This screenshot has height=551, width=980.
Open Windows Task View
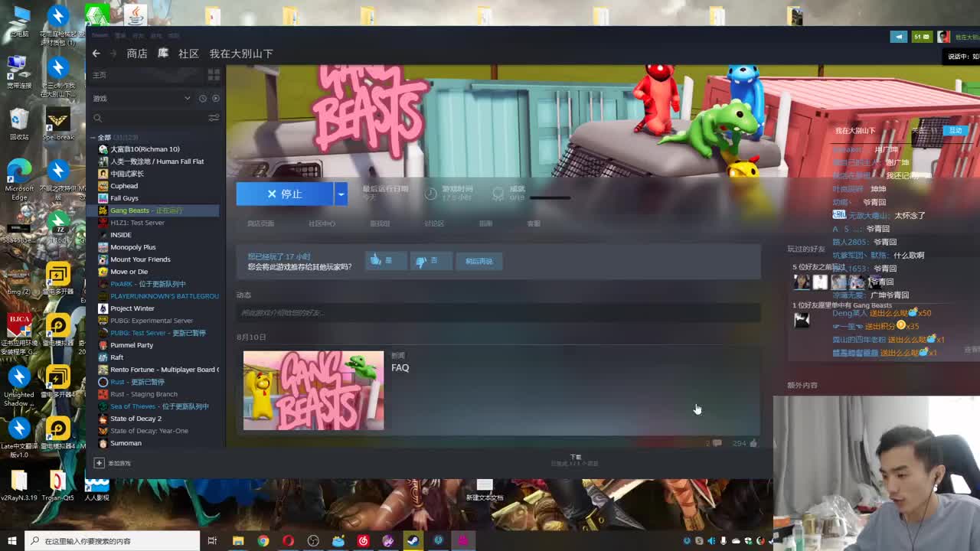tap(212, 541)
